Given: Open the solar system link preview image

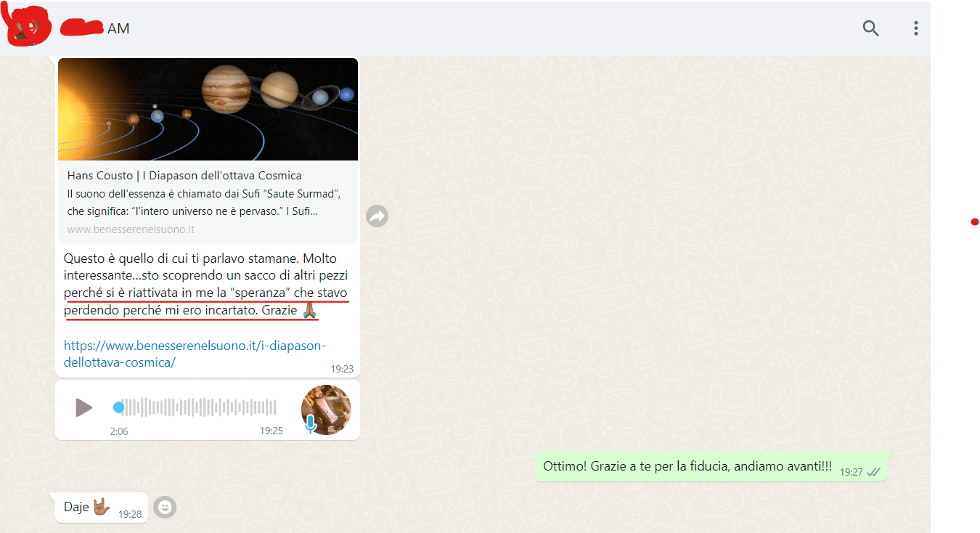Looking at the screenshot, I should (x=208, y=109).
